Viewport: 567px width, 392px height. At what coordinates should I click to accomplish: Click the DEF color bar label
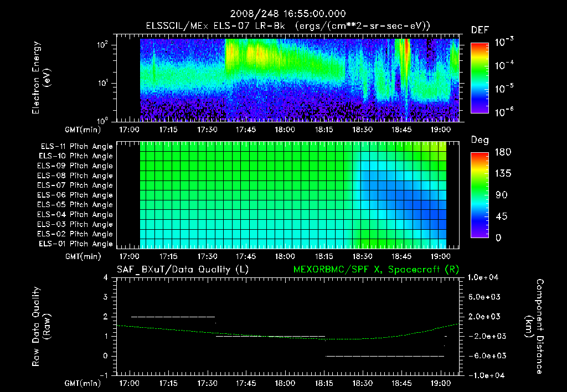(x=480, y=30)
